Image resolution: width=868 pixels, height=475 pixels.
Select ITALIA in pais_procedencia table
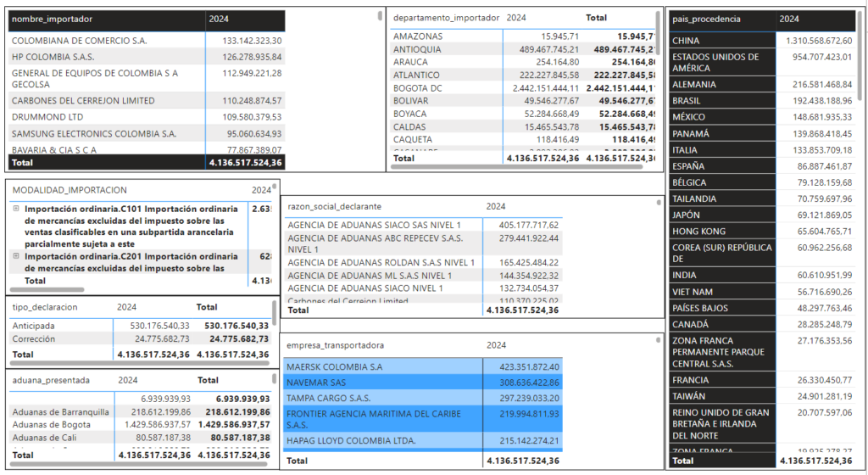pos(762,149)
